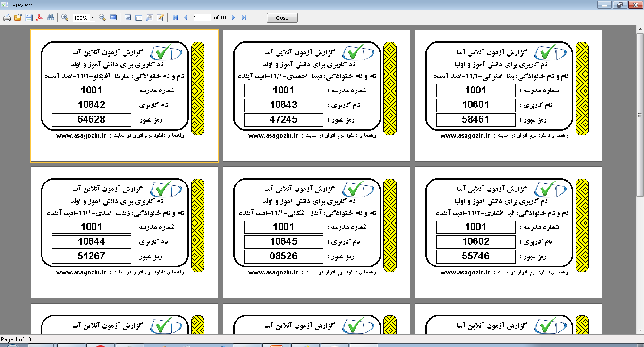Open the 100% zoom level dropdown
This screenshot has height=347, width=644.
pos(83,17)
